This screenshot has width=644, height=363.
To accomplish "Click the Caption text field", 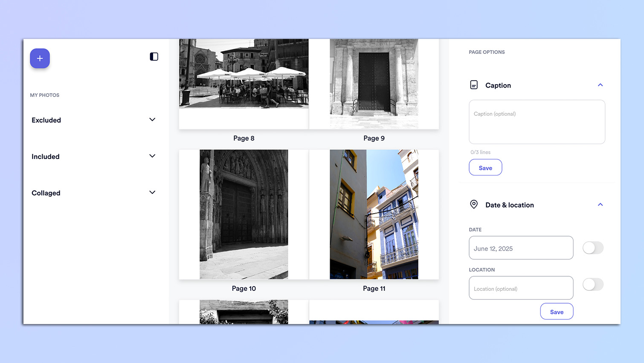I will [537, 122].
